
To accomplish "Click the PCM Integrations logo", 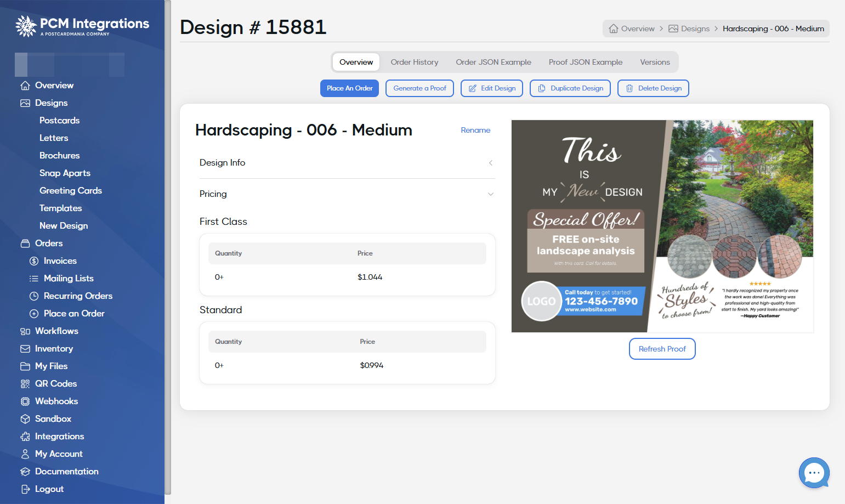I will (x=82, y=26).
